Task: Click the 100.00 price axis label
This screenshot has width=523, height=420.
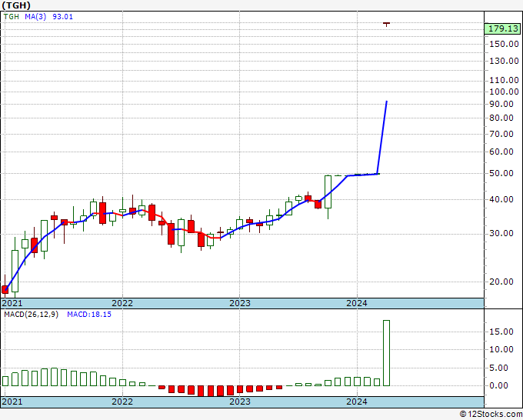Action: 504,92
